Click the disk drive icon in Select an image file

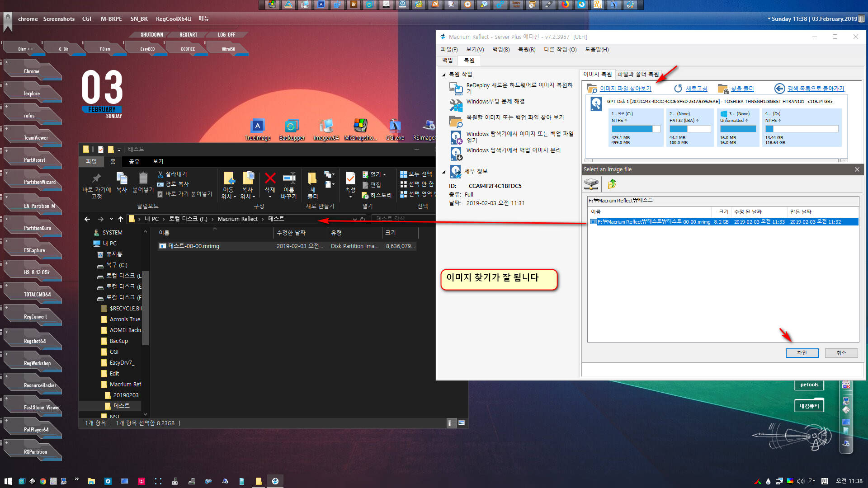pyautogui.click(x=591, y=183)
